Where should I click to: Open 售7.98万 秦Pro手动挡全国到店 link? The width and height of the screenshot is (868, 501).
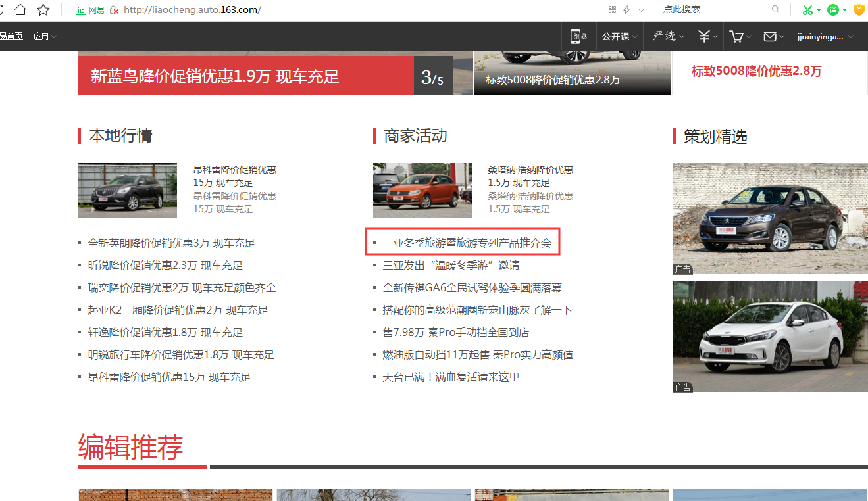click(455, 332)
